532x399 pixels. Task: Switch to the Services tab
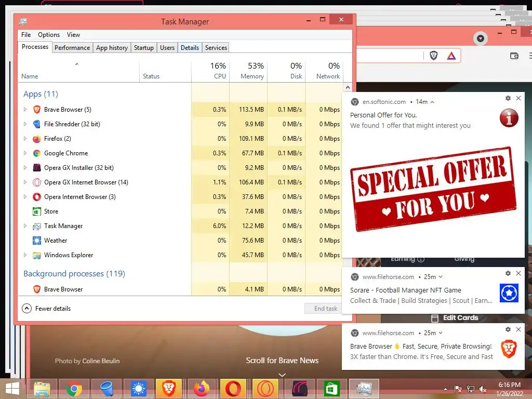point(216,47)
